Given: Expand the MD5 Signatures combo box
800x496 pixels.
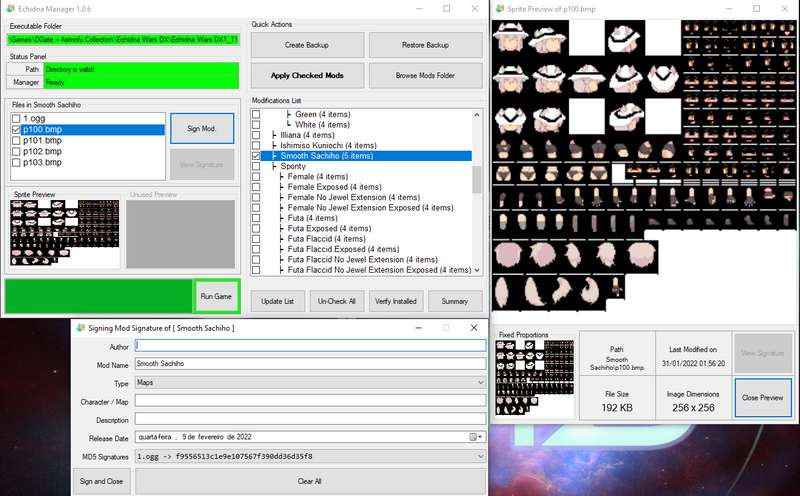Looking at the screenshot, I should pyautogui.click(x=310, y=456).
